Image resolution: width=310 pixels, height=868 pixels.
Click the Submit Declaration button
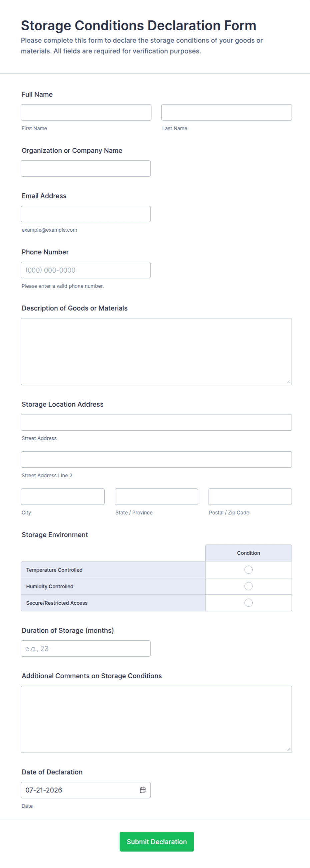(157, 841)
